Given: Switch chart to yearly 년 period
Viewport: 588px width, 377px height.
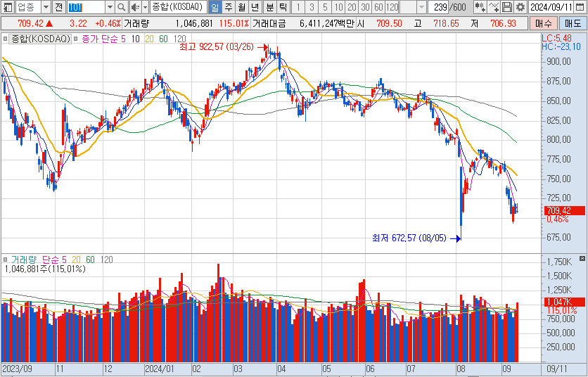Looking at the screenshot, I should tap(255, 7).
